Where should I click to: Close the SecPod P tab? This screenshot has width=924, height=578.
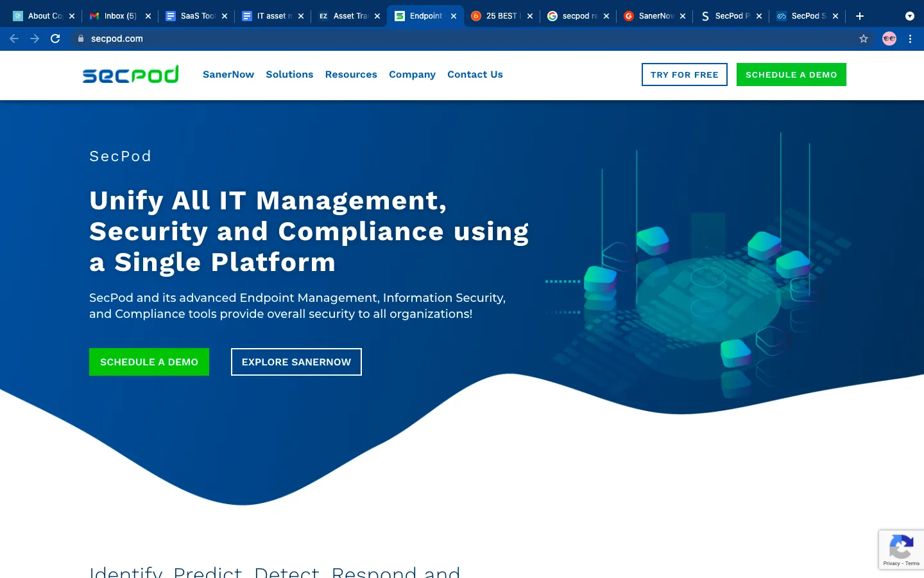point(759,16)
